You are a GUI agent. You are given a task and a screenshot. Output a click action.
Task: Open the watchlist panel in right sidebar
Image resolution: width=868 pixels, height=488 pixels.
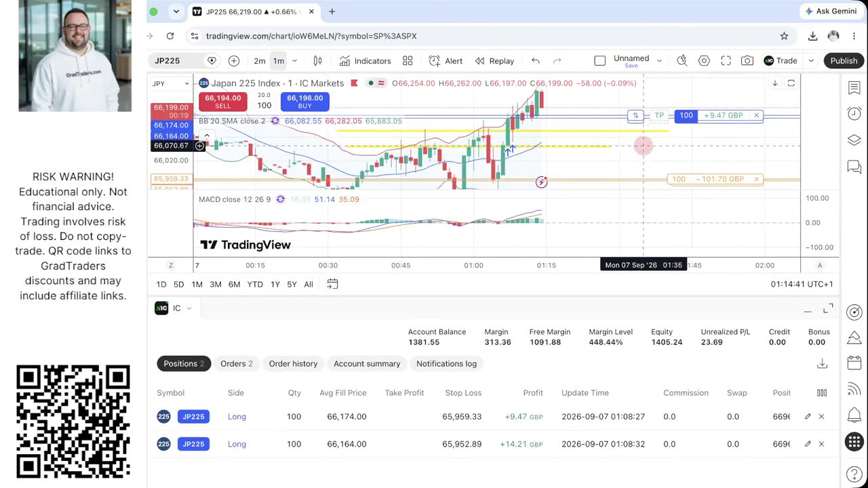[854, 87]
